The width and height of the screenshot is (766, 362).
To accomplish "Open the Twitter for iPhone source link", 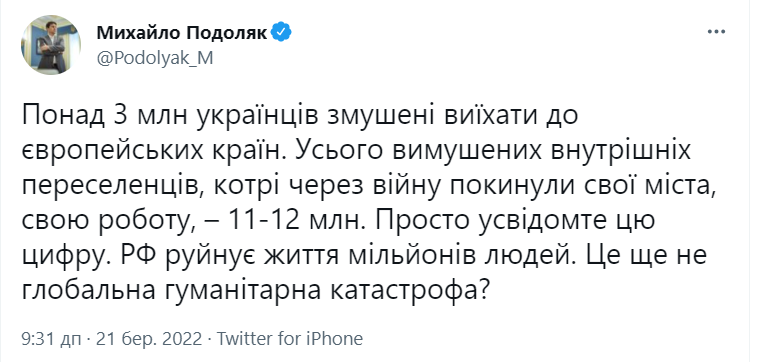I will [x=290, y=339].
